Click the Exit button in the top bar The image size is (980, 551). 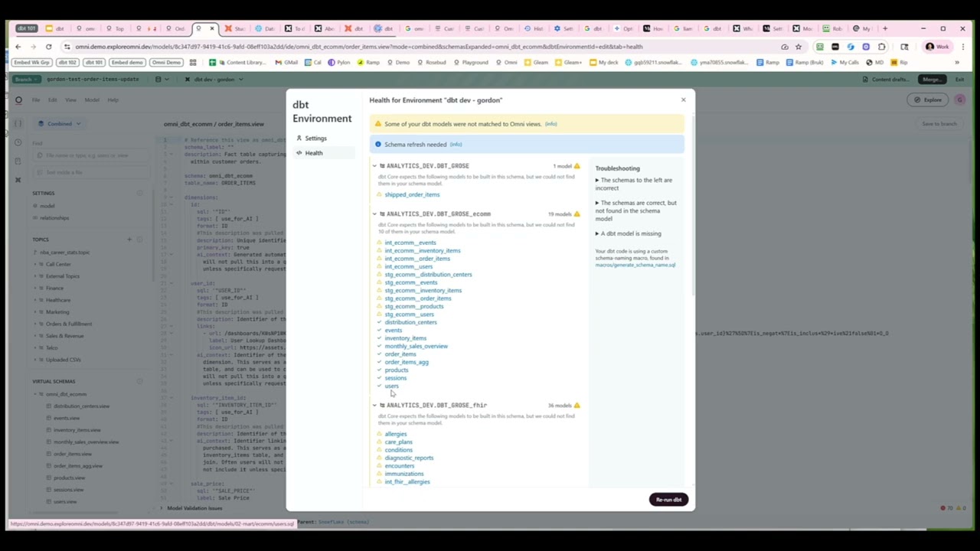click(959, 79)
